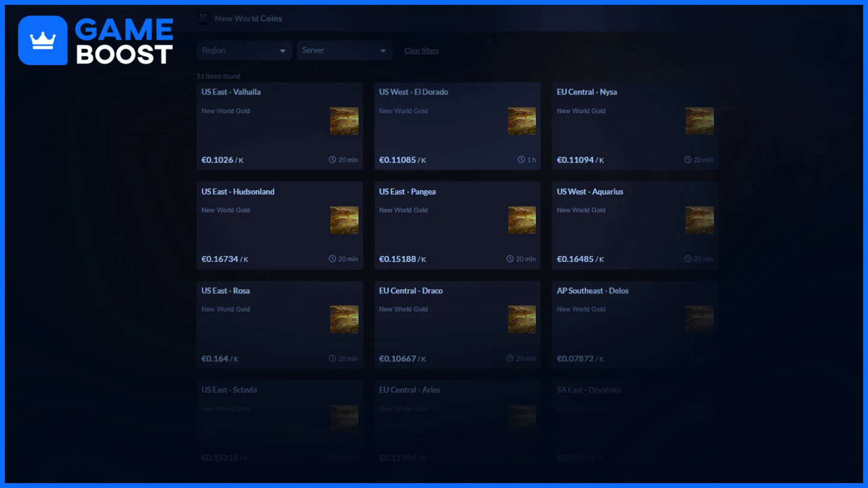Viewport: 868px width, 488px height.
Task: Open the US East - Hudsonland card
Action: [280, 225]
